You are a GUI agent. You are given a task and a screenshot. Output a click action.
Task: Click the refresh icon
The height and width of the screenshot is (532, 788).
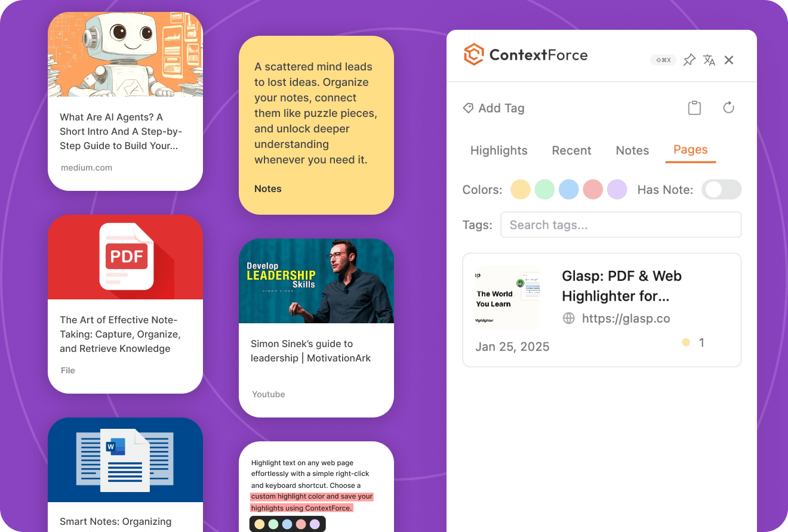coord(728,108)
